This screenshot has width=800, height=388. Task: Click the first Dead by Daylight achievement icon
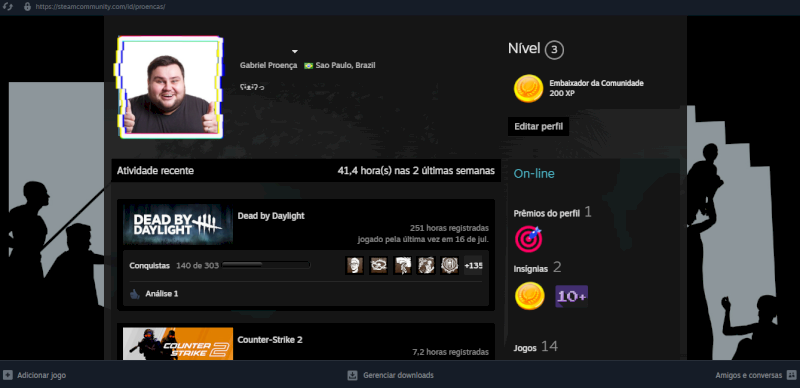click(x=355, y=265)
